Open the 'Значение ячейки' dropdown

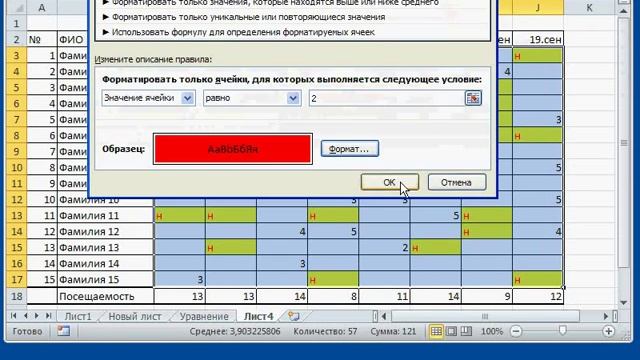tap(187, 98)
